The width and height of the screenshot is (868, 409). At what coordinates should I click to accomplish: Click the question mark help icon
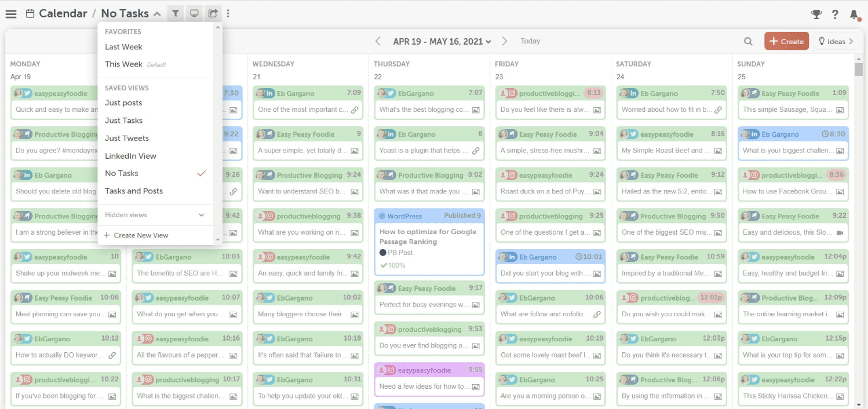[x=835, y=14]
